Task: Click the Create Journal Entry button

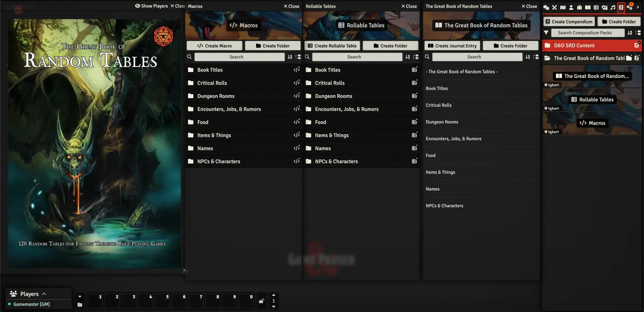Action: [x=452, y=46]
